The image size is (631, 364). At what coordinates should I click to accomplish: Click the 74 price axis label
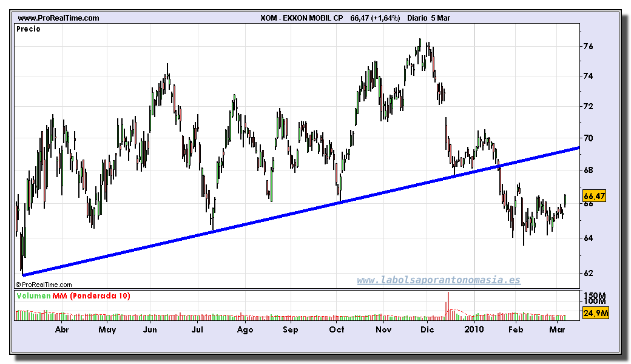588,76
